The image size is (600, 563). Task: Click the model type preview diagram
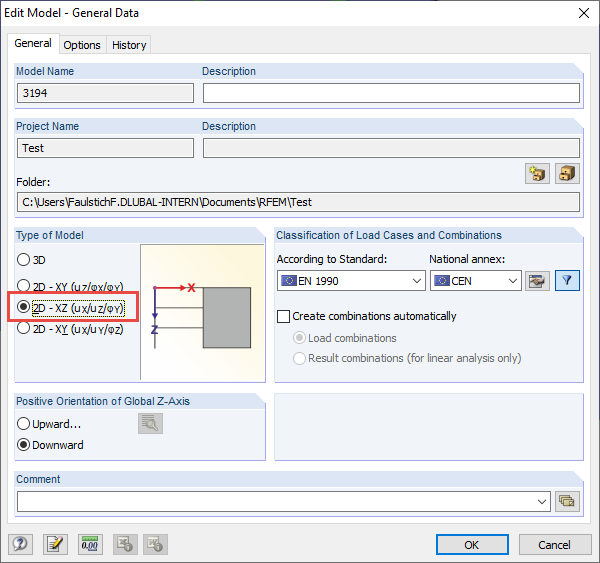[203, 312]
